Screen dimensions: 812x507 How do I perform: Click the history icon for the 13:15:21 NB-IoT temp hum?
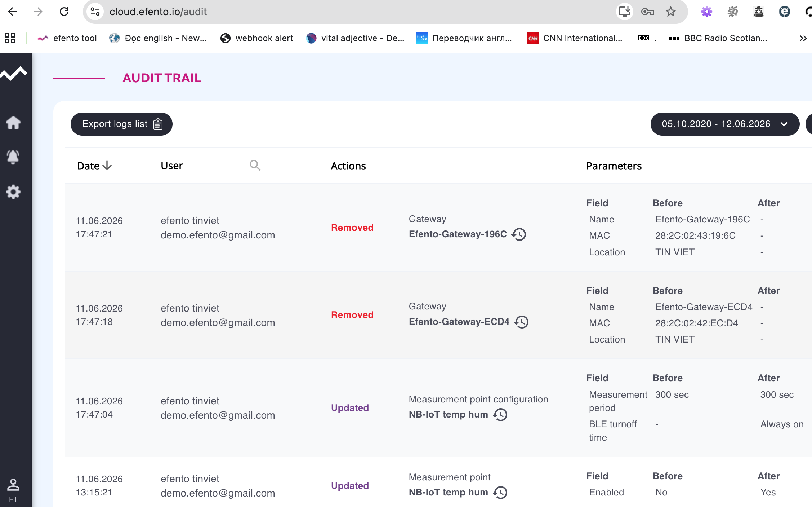(500, 493)
